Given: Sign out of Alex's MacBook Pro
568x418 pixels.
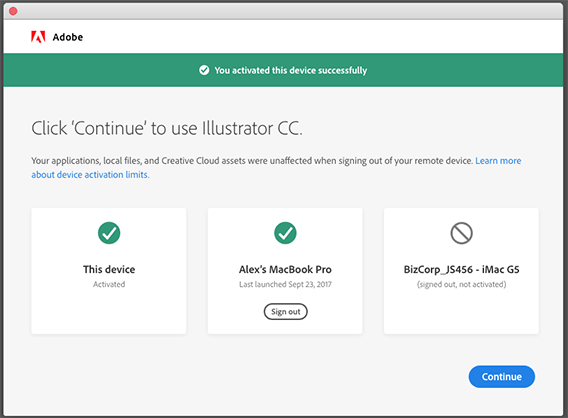Looking at the screenshot, I should click(x=285, y=312).
